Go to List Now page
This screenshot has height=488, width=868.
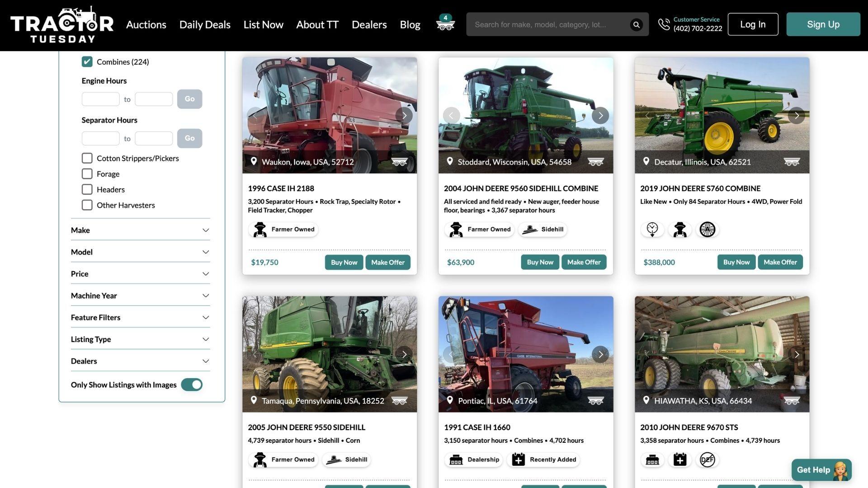[x=263, y=24]
